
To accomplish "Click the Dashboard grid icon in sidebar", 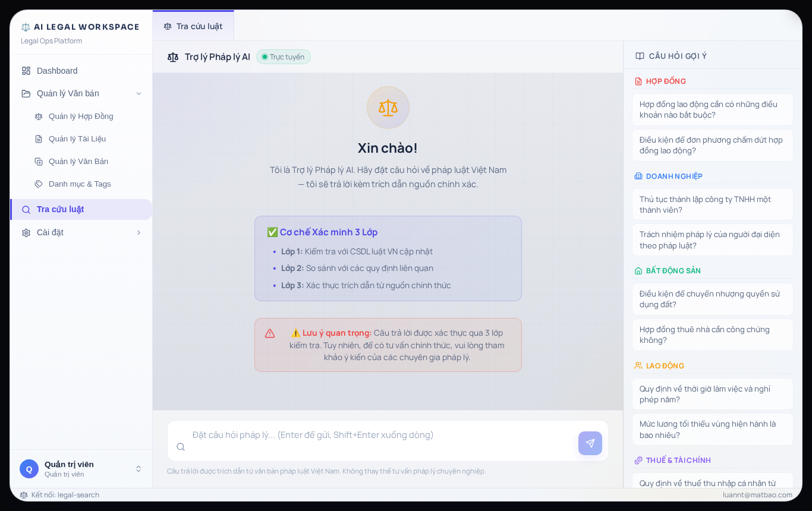I will tap(26, 71).
